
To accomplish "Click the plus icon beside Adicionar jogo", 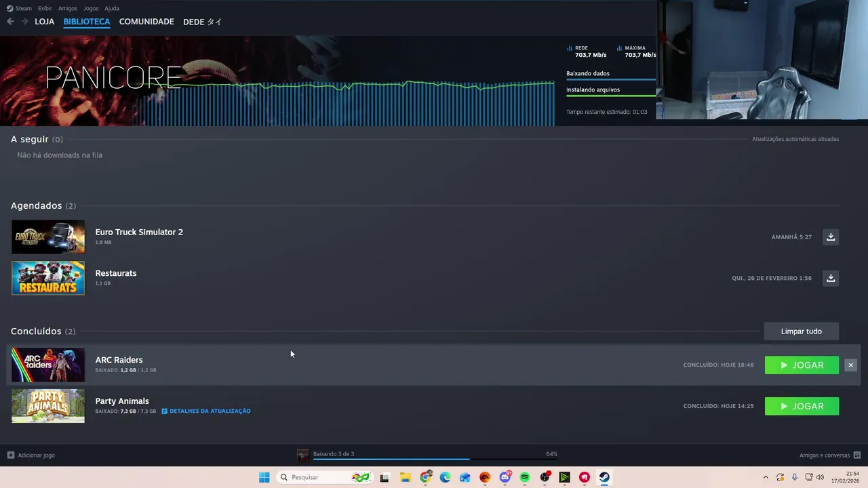I will 10,455.
